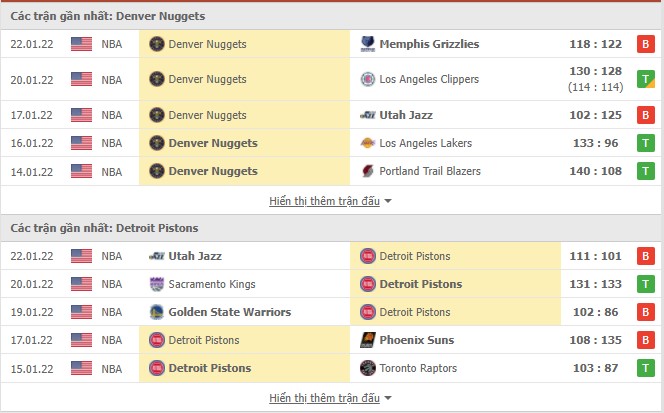This screenshot has height=413, width=664.
Task: Click the Sacramento Kings team logo
Action: coord(156,284)
